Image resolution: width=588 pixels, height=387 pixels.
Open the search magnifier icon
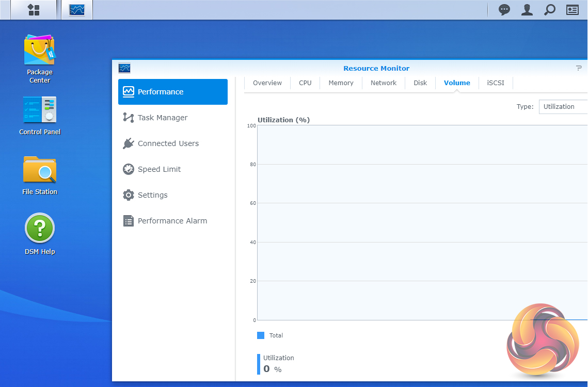pos(549,10)
